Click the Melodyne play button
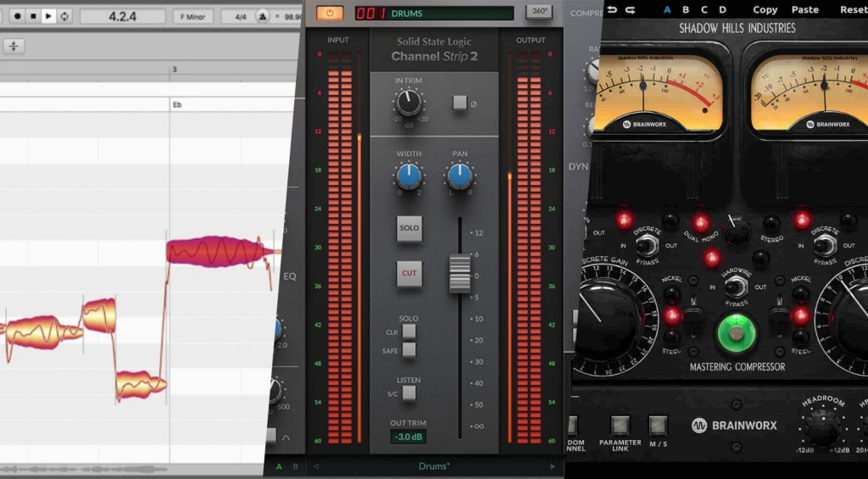The image size is (868, 479). (48, 16)
